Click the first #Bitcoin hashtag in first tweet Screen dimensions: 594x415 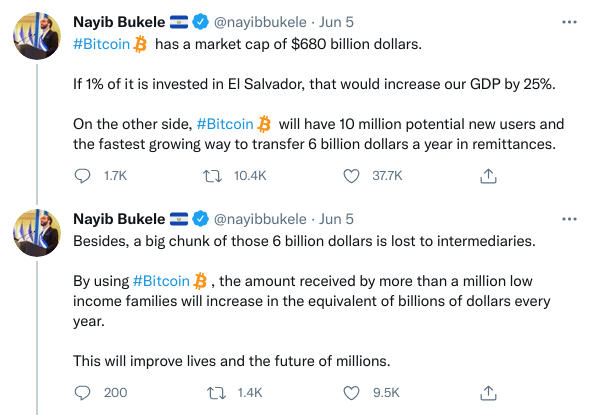point(102,44)
